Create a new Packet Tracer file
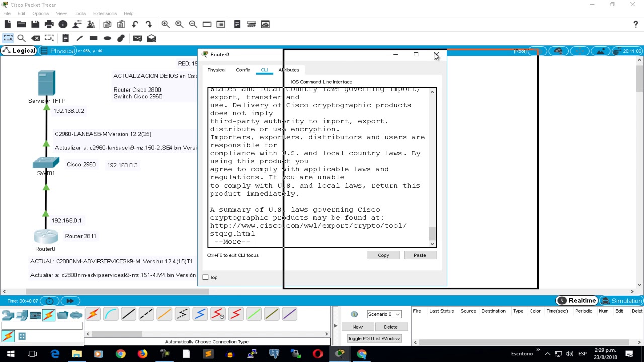This screenshot has height=362, width=644. pos(7,24)
